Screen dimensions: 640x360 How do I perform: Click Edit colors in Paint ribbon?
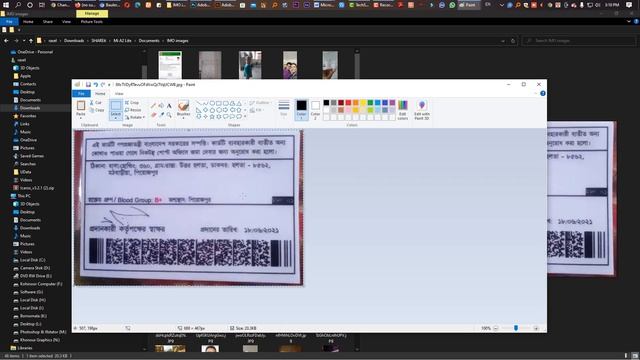point(402,110)
